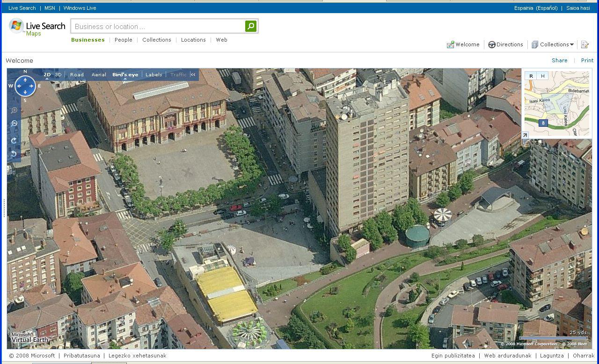
Task: Zoom out using the minus magnifier icon
Action: tap(14, 124)
